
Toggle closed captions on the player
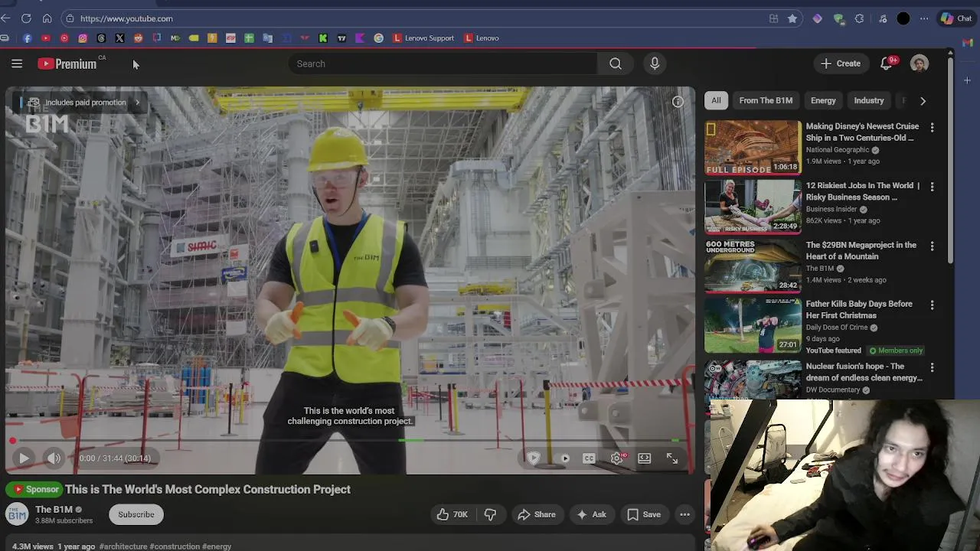click(589, 458)
